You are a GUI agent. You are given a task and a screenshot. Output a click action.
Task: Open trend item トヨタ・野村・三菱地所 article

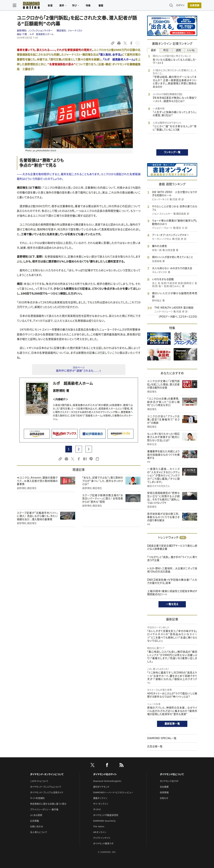172,570
